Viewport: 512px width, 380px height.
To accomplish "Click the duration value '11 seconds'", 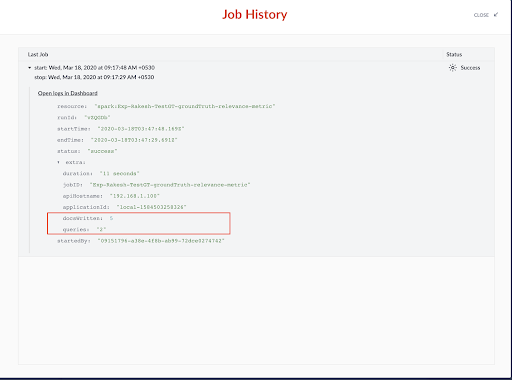I will (119, 174).
